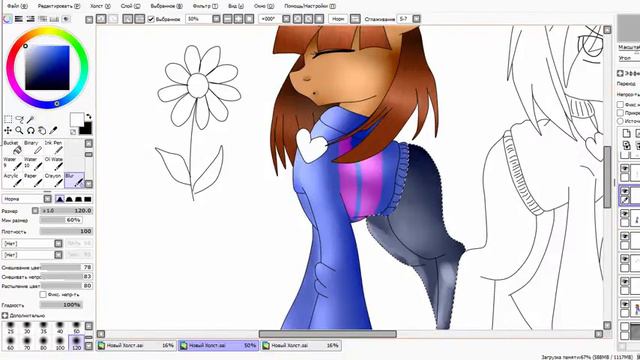This screenshot has width=640, height=360.
Task: Select the Rotate view tool
Action: 31,131
